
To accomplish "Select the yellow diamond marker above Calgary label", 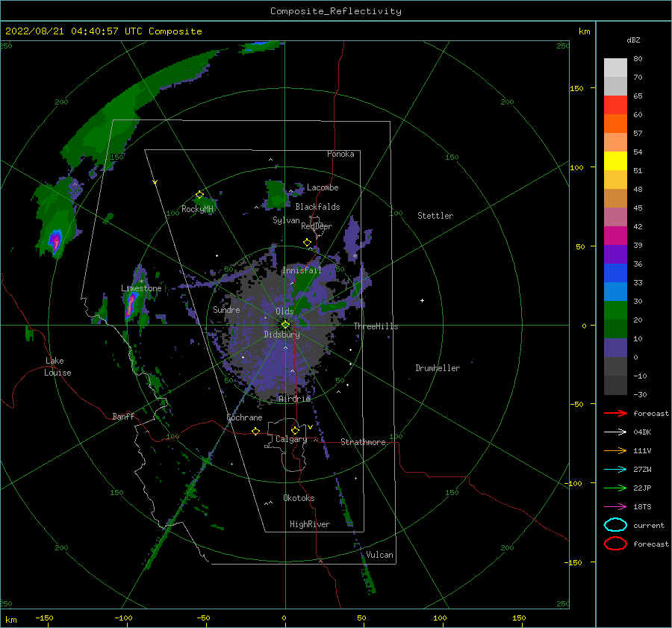I will [295, 430].
